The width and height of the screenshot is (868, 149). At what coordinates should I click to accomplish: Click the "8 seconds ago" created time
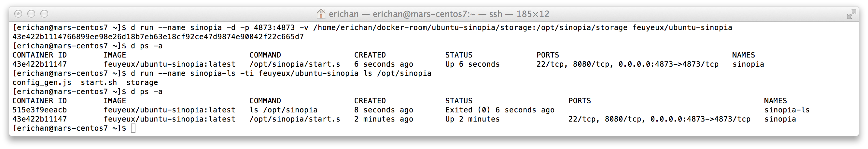[384, 110]
